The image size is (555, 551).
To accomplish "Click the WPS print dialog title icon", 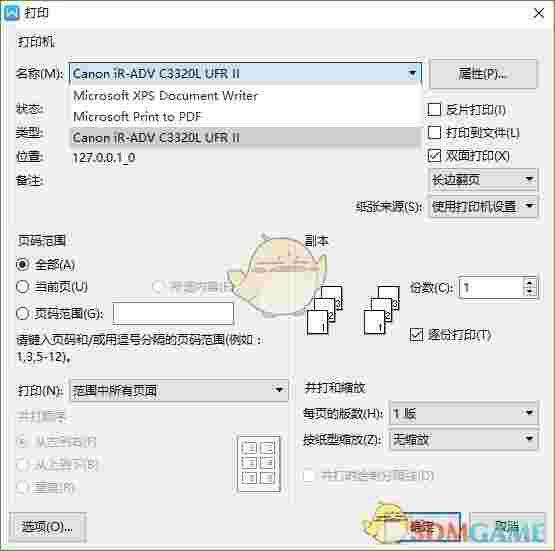I will [x=11, y=13].
